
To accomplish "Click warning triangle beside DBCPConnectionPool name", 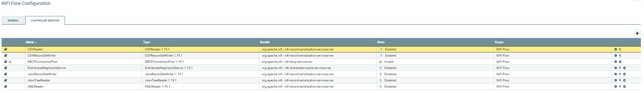I will (10, 62).
